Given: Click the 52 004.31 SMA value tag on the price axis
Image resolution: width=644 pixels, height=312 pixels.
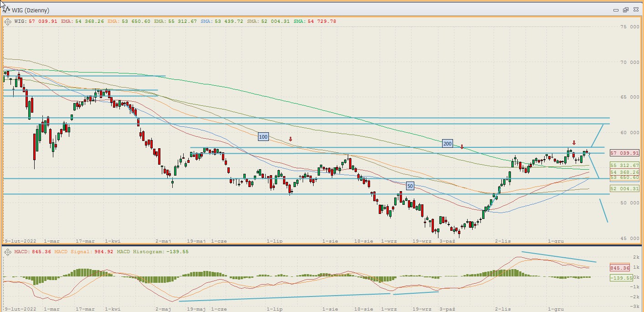Looking at the screenshot, I should tap(624, 188).
